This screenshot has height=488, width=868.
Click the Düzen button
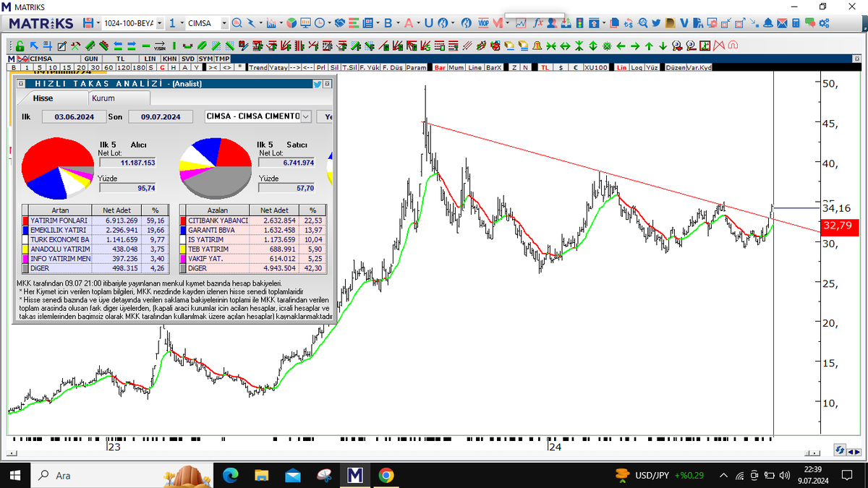(675, 68)
